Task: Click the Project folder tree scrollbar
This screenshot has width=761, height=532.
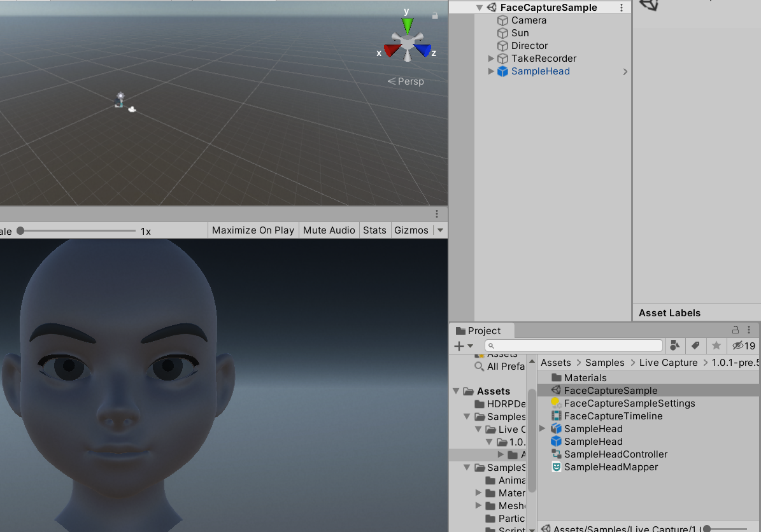Action: (532, 440)
